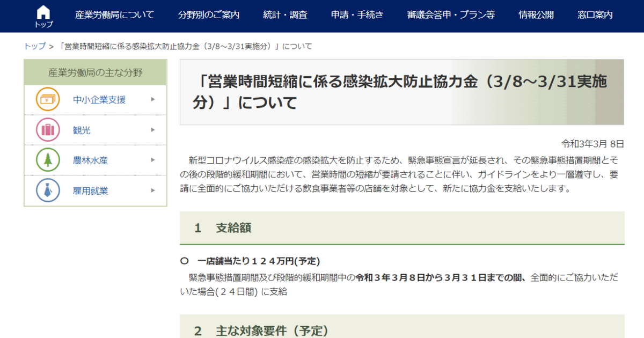
Task: Click the arrow next to 観光
Action: [x=153, y=130]
